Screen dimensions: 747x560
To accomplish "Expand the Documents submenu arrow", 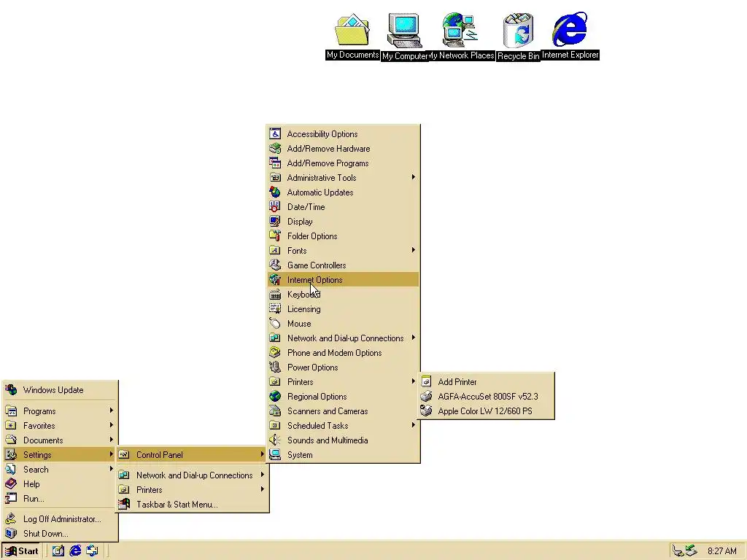I will point(111,440).
